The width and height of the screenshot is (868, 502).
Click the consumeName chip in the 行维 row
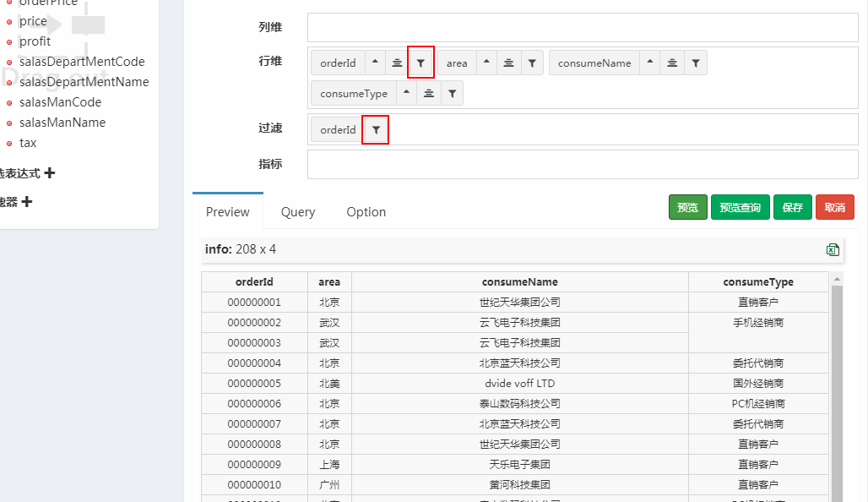[x=594, y=63]
